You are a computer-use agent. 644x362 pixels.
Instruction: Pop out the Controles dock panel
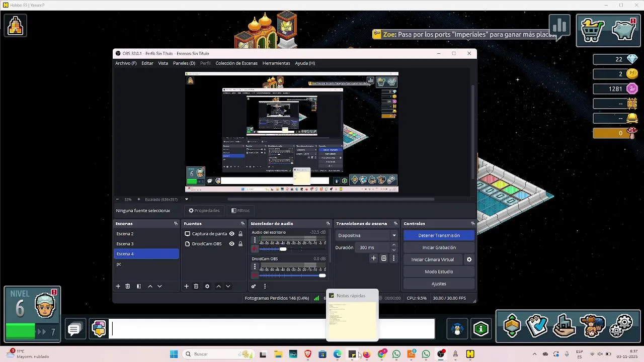pyautogui.click(x=472, y=224)
